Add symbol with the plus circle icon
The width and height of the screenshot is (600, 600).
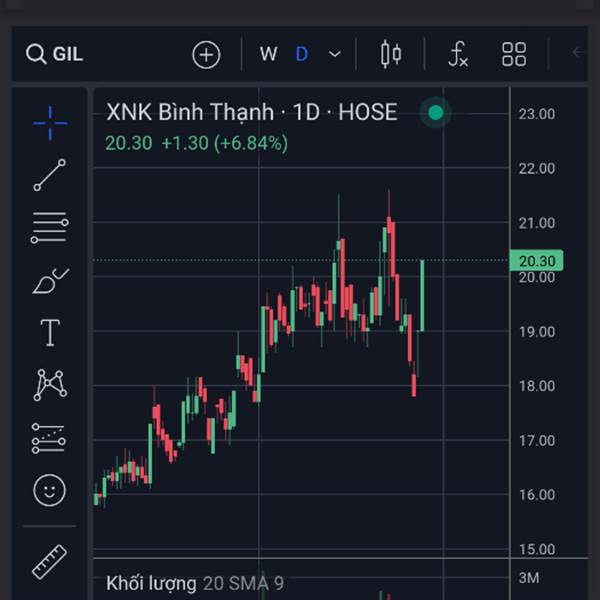pyautogui.click(x=206, y=55)
